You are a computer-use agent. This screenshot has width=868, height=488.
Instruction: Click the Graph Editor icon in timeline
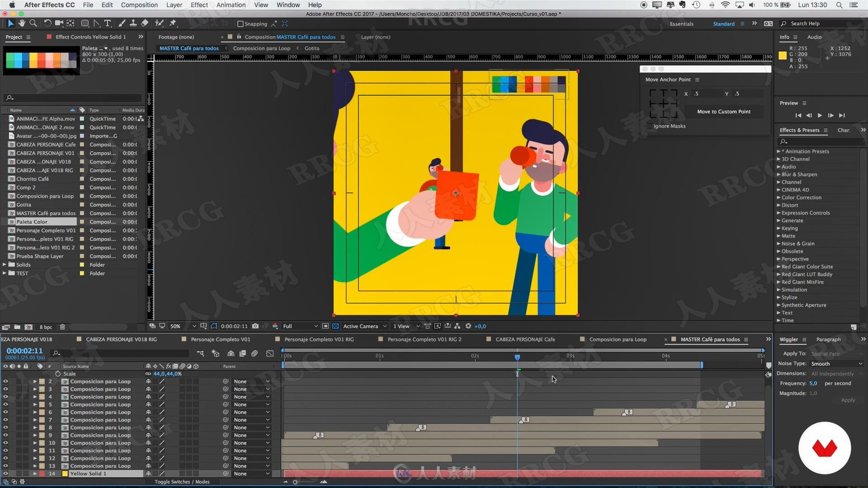[270, 353]
